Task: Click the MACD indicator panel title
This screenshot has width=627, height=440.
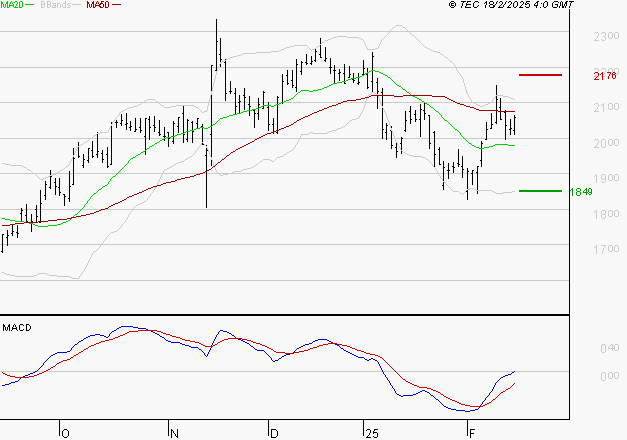Action: click(x=17, y=327)
